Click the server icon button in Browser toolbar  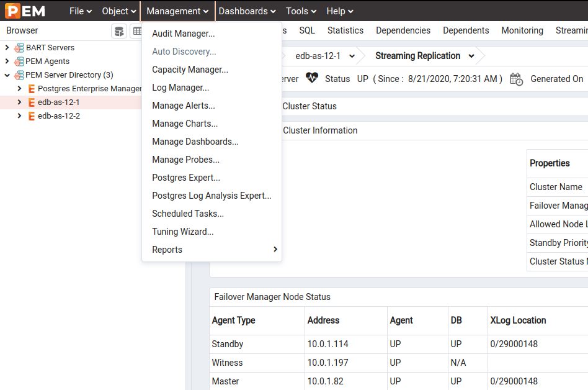pyautogui.click(x=119, y=31)
